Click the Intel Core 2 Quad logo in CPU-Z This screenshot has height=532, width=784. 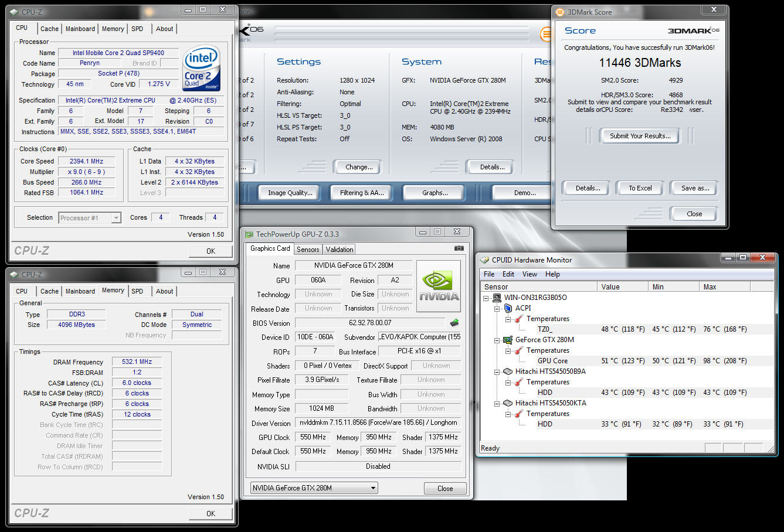pyautogui.click(x=201, y=68)
